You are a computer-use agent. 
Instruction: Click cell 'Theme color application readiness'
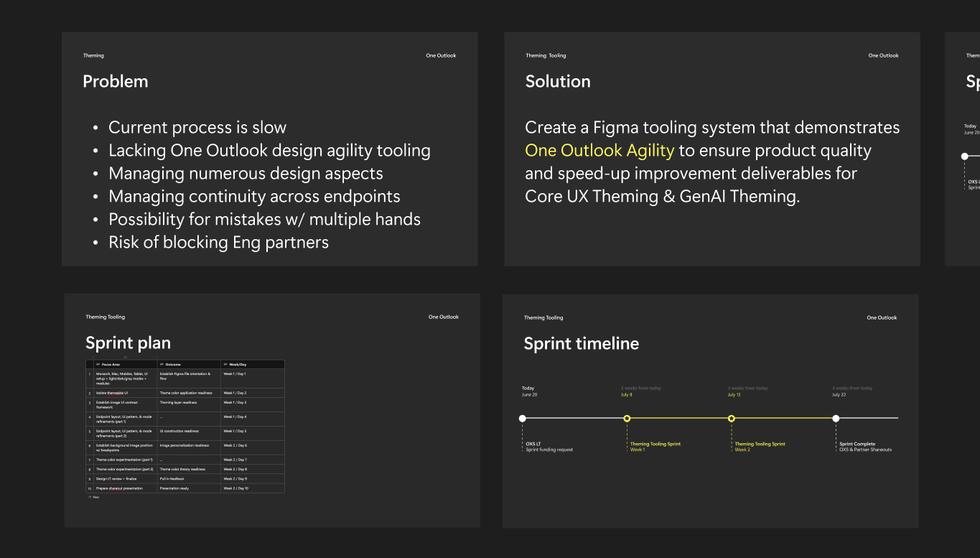click(x=189, y=393)
